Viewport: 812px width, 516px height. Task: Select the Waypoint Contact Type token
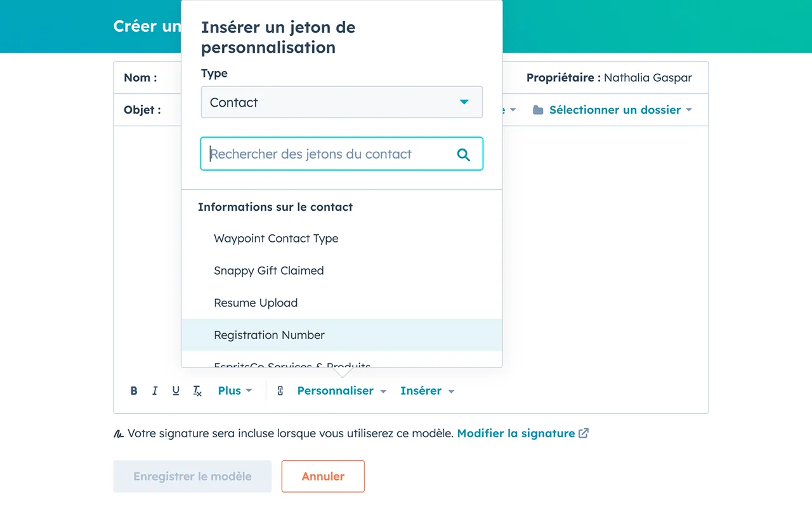(276, 239)
